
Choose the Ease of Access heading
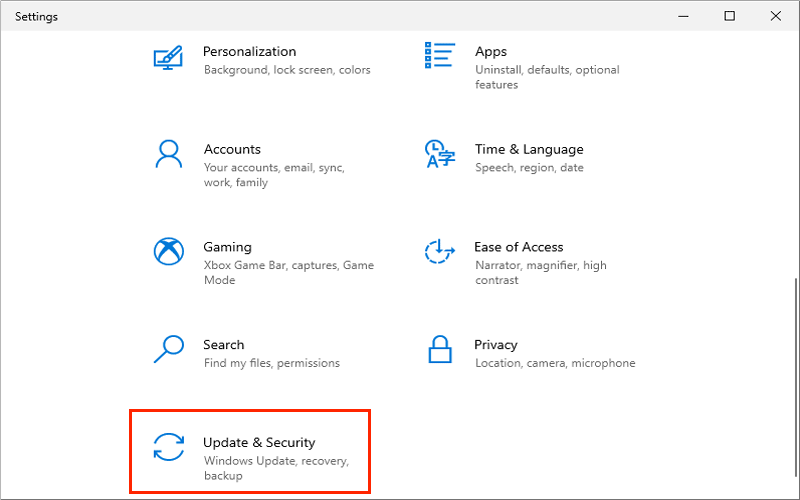click(x=518, y=247)
